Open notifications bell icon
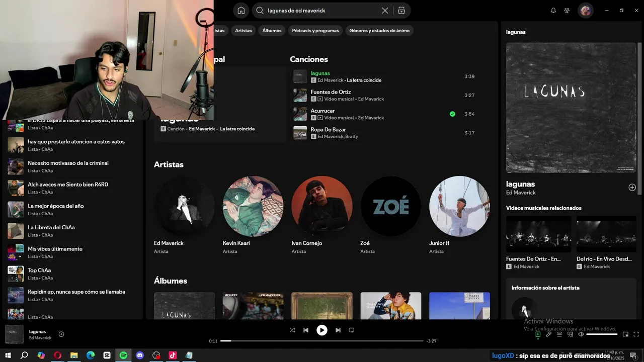 (553, 11)
